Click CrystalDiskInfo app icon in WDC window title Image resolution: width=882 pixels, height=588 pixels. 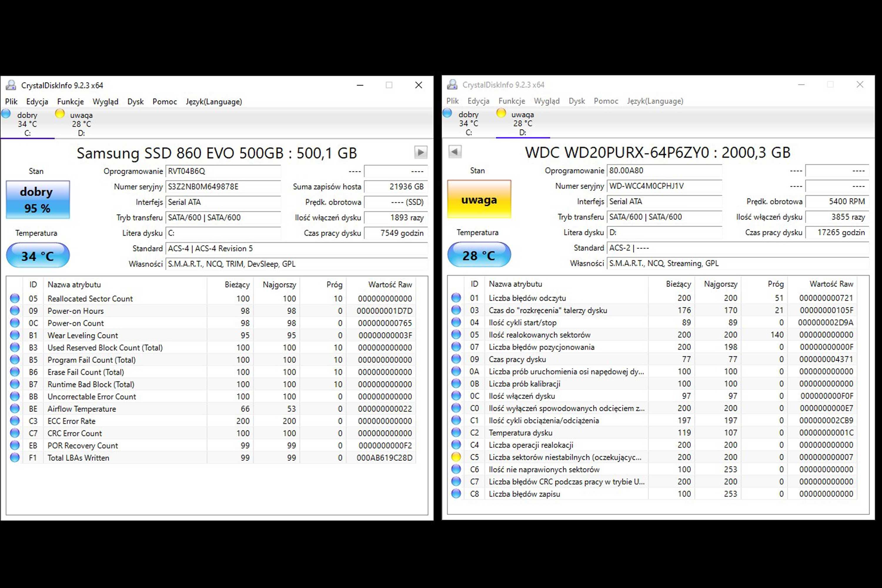(452, 84)
